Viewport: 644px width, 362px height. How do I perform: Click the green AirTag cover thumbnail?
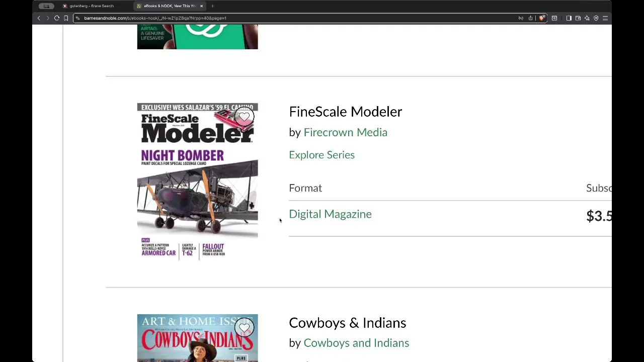coord(197,37)
